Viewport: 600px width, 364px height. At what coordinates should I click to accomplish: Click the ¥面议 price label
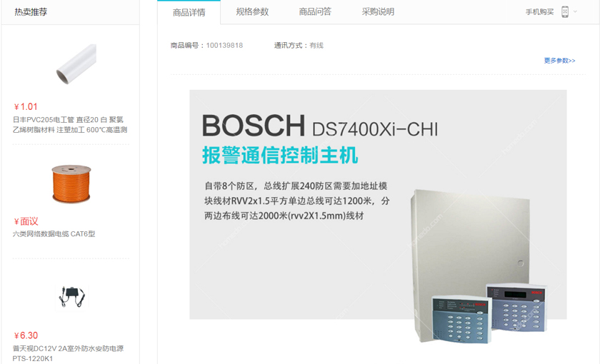click(x=26, y=221)
